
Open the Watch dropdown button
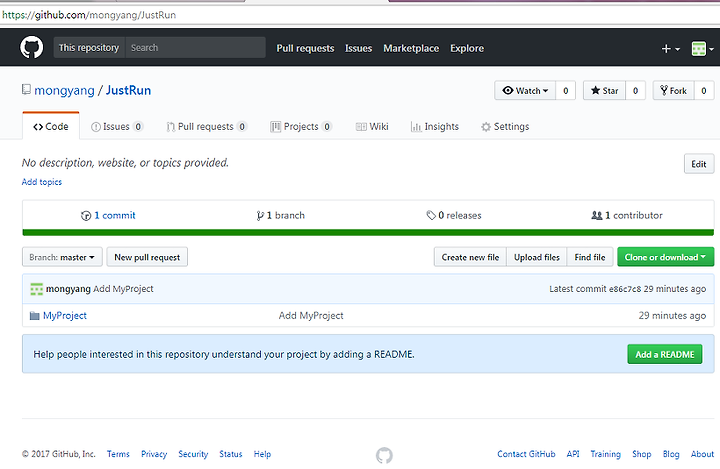(x=525, y=90)
